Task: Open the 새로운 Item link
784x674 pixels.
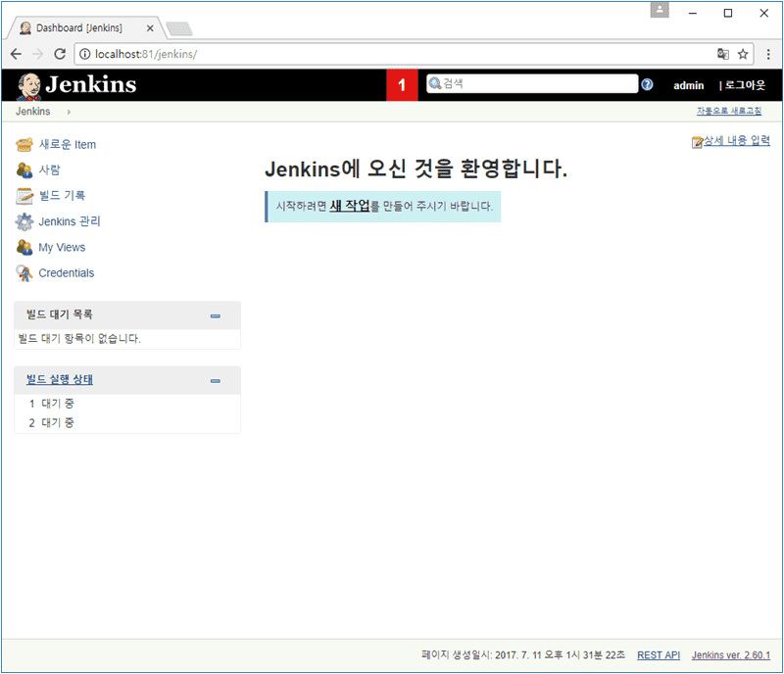Action: 68,145
